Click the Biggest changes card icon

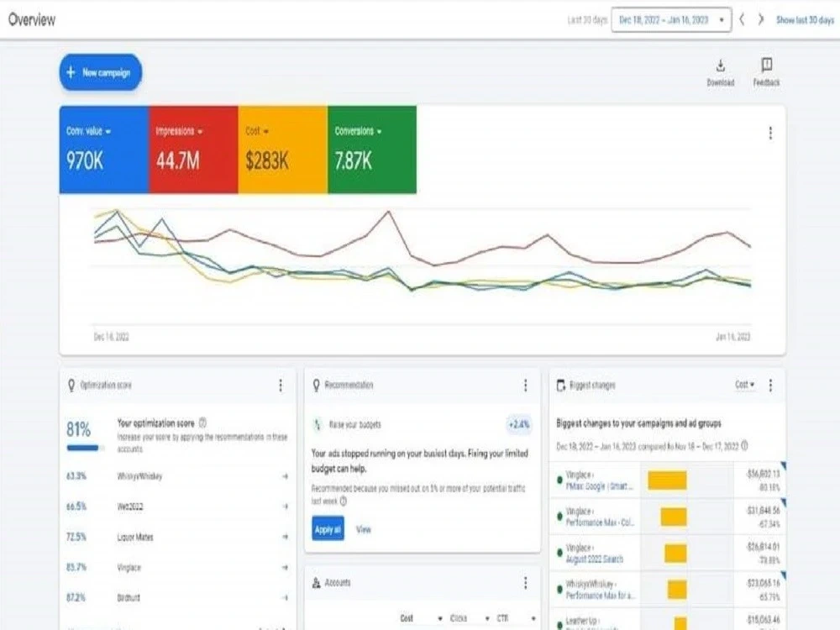[561, 386]
